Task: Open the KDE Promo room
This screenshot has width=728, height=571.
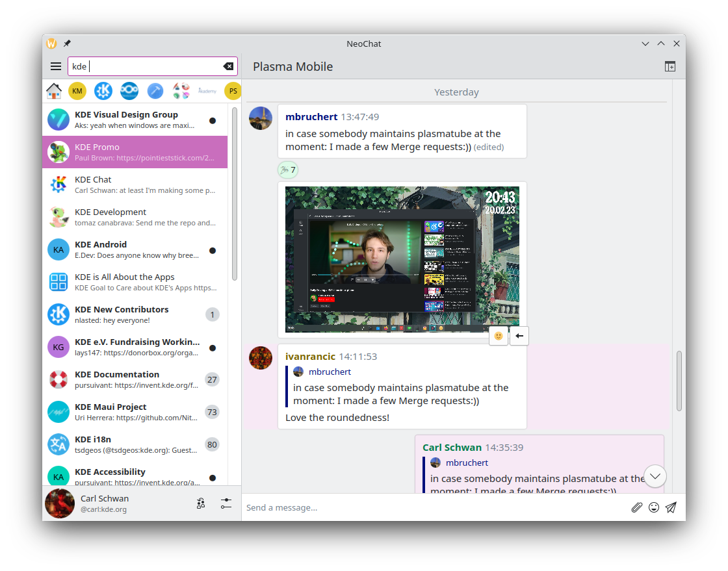Action: (x=135, y=152)
